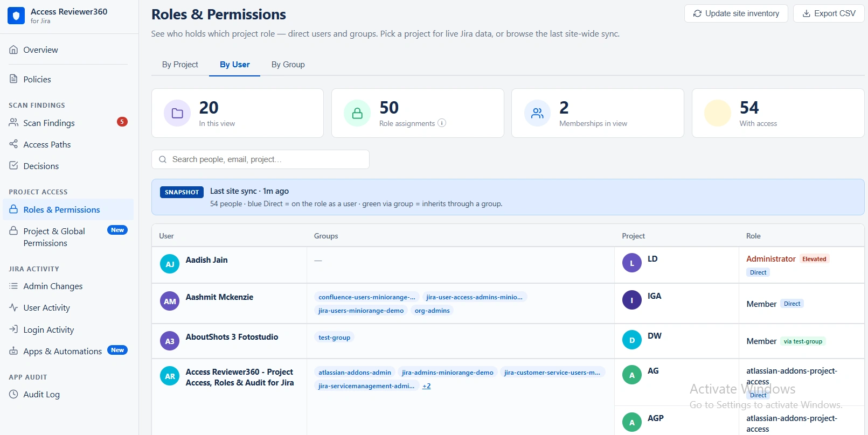
Task: Click the test-group tag in Groups column
Action: (334, 338)
